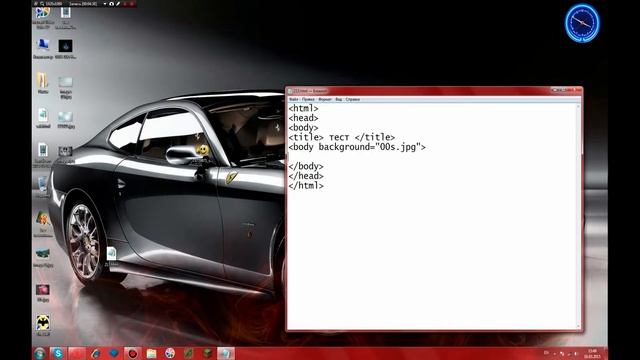
Task: Open the file explorer folder on taskbar
Action: [151, 353]
